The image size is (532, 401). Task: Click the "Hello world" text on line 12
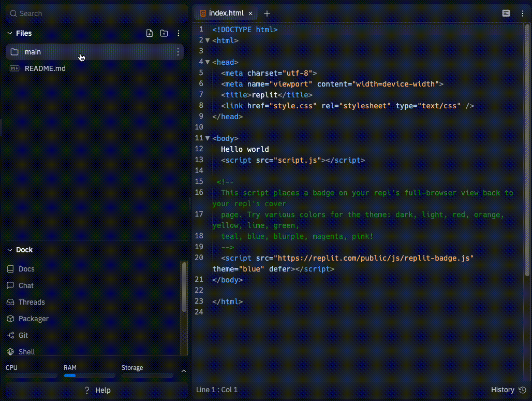245,149
